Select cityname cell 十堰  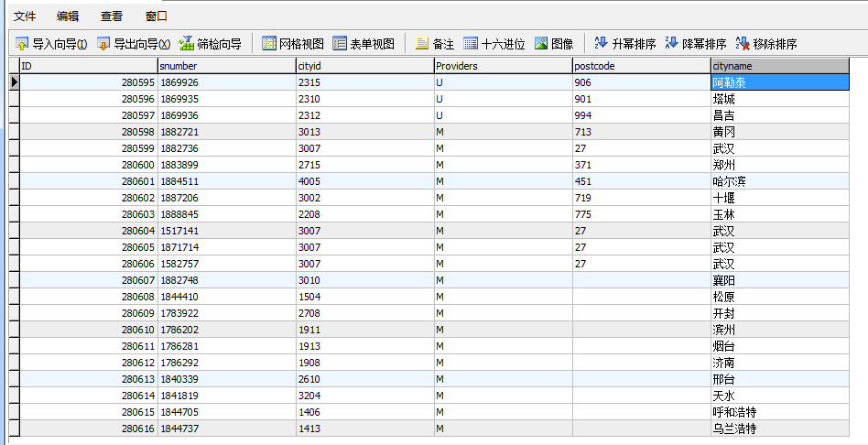(x=780, y=198)
